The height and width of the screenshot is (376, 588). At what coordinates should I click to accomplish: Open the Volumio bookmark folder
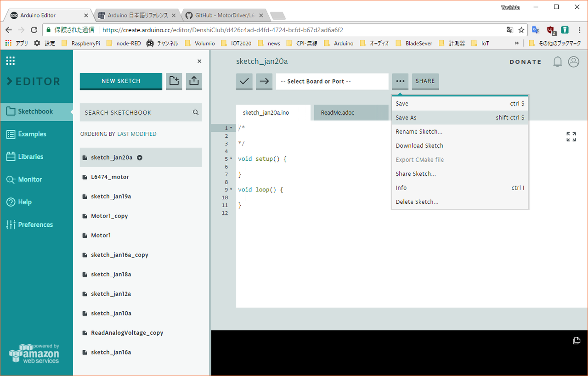click(x=200, y=43)
